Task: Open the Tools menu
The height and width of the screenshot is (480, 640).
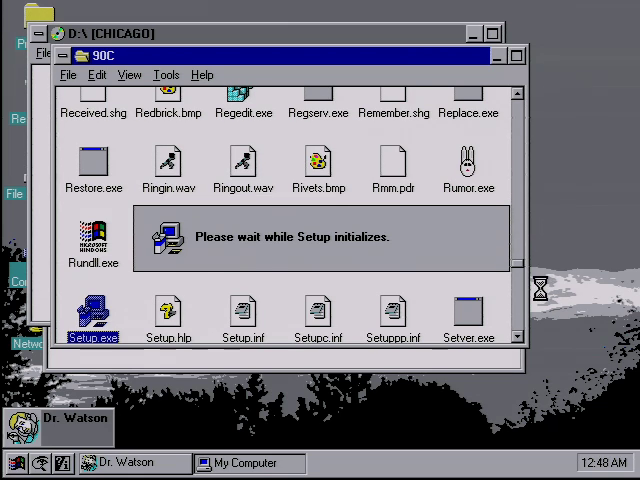Action: tap(166, 75)
